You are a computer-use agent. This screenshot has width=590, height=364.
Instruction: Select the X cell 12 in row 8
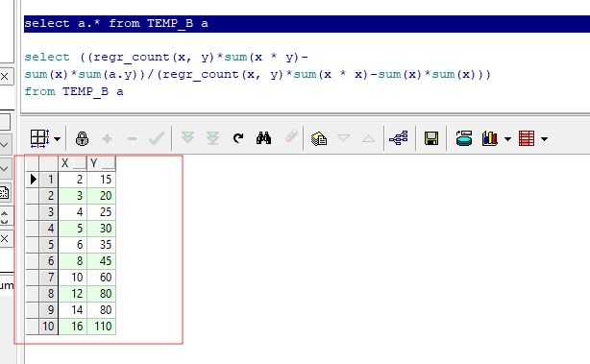73,294
